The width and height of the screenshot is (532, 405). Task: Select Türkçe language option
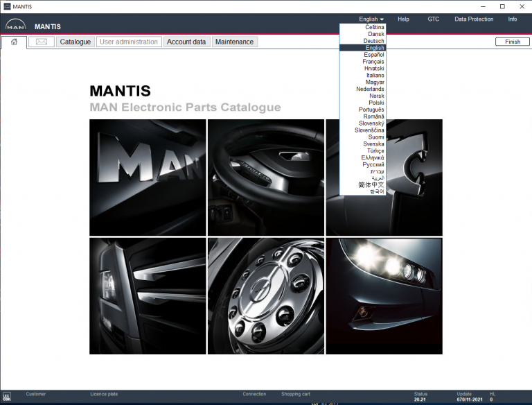[363, 151]
